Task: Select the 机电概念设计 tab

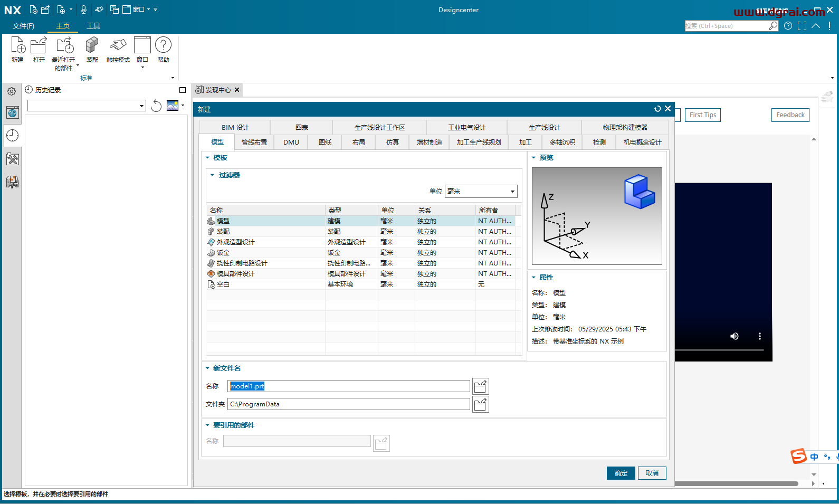Action: pyautogui.click(x=642, y=142)
